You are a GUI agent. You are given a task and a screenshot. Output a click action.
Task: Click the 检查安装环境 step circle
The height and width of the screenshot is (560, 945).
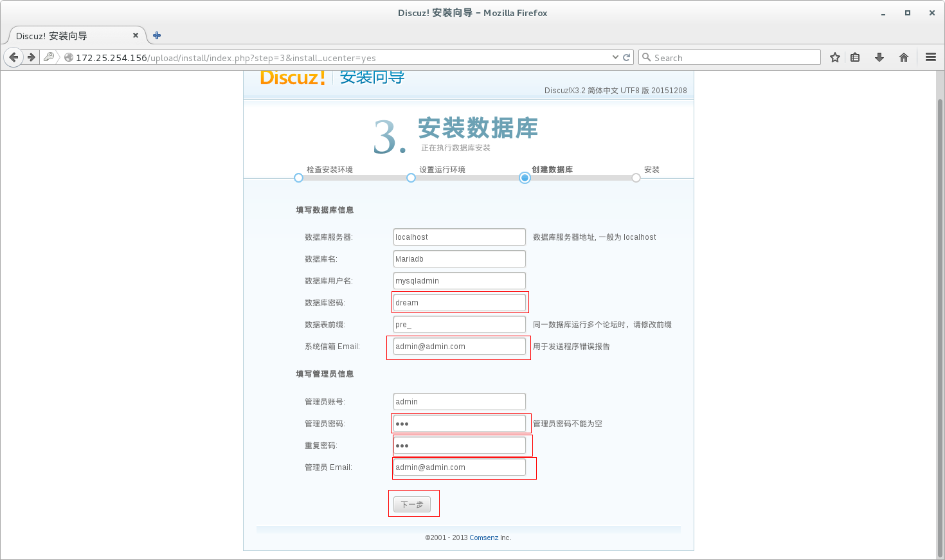pyautogui.click(x=298, y=178)
